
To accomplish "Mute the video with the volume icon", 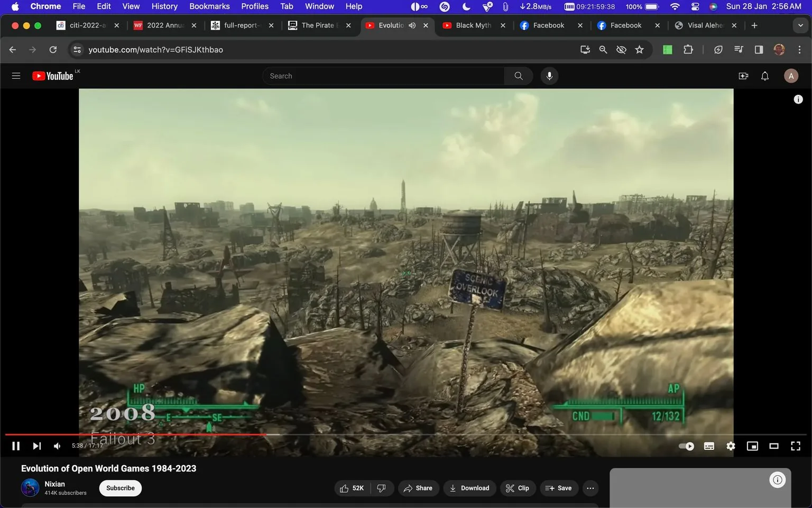I will pyautogui.click(x=57, y=446).
